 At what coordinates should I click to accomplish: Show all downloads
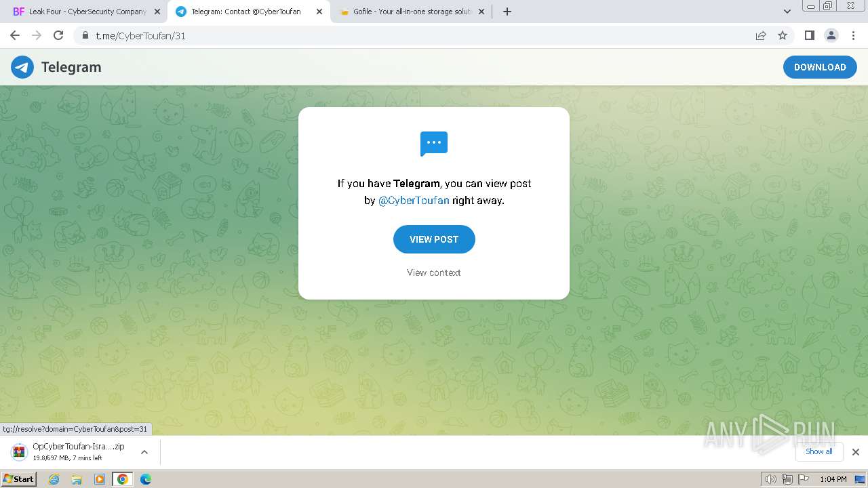[x=818, y=451]
